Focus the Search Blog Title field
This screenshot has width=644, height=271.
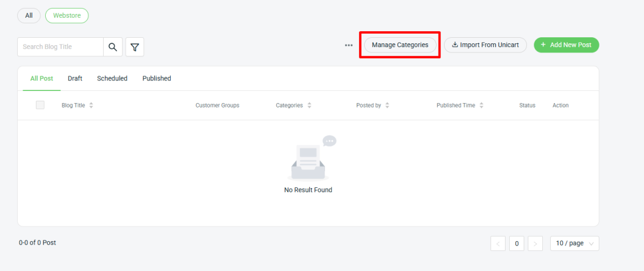[x=60, y=47]
